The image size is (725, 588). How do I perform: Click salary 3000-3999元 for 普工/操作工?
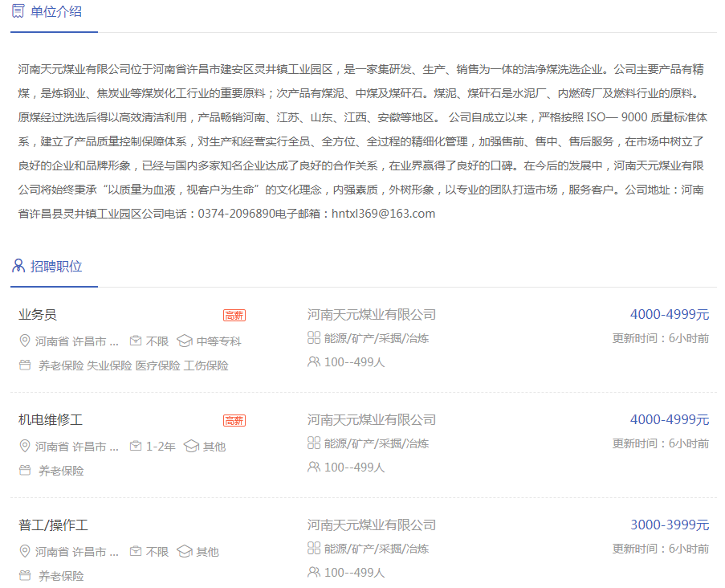670,525
